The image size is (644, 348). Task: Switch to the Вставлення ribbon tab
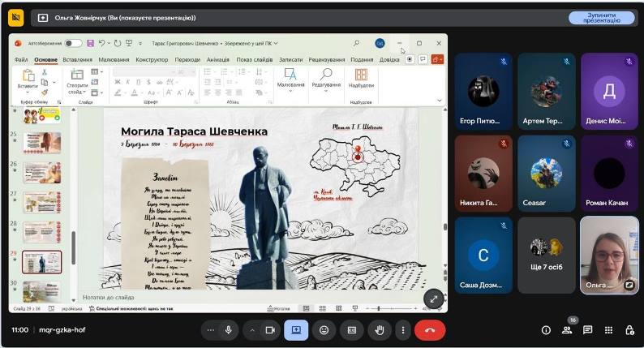(77, 59)
